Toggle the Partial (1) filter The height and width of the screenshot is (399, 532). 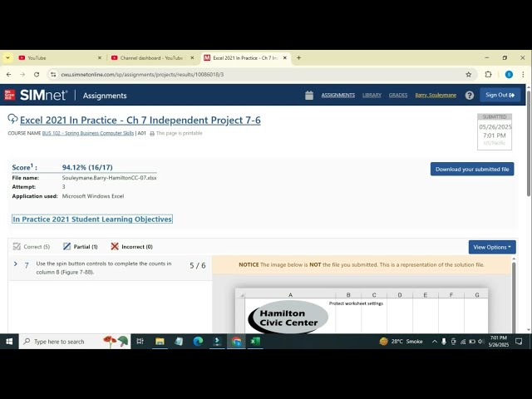81,247
